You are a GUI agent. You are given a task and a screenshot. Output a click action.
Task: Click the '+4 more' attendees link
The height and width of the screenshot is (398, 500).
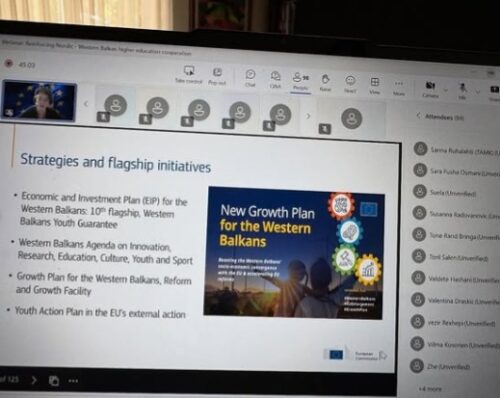(430, 389)
